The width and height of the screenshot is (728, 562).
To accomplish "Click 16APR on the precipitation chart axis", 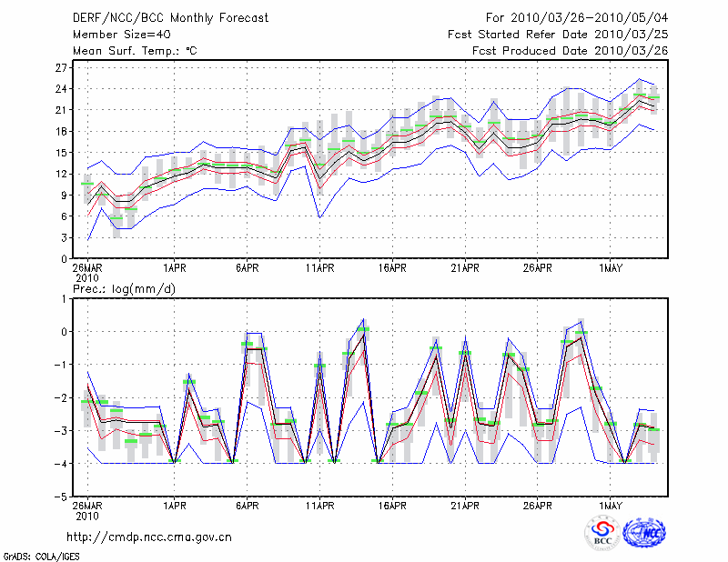I will (392, 506).
